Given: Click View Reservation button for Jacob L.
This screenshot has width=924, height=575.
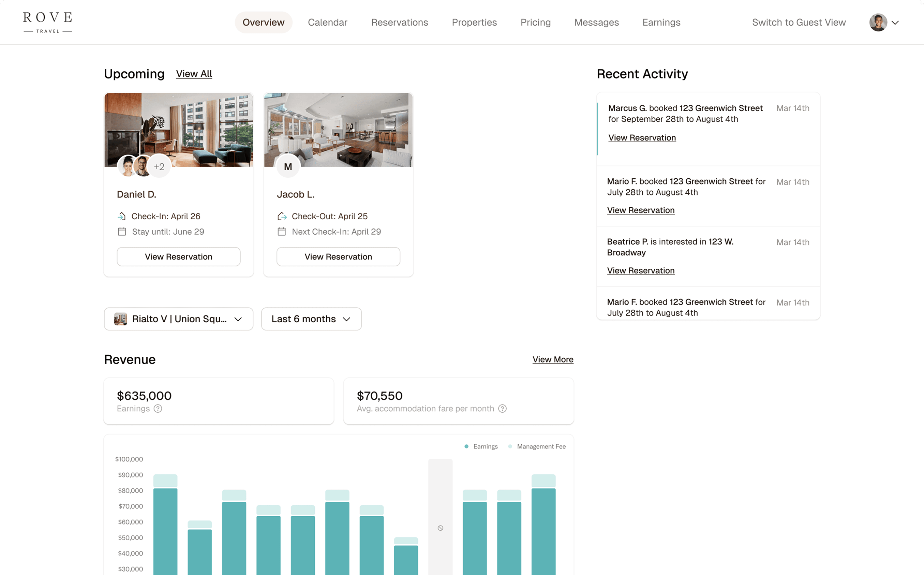Looking at the screenshot, I should coord(338,257).
